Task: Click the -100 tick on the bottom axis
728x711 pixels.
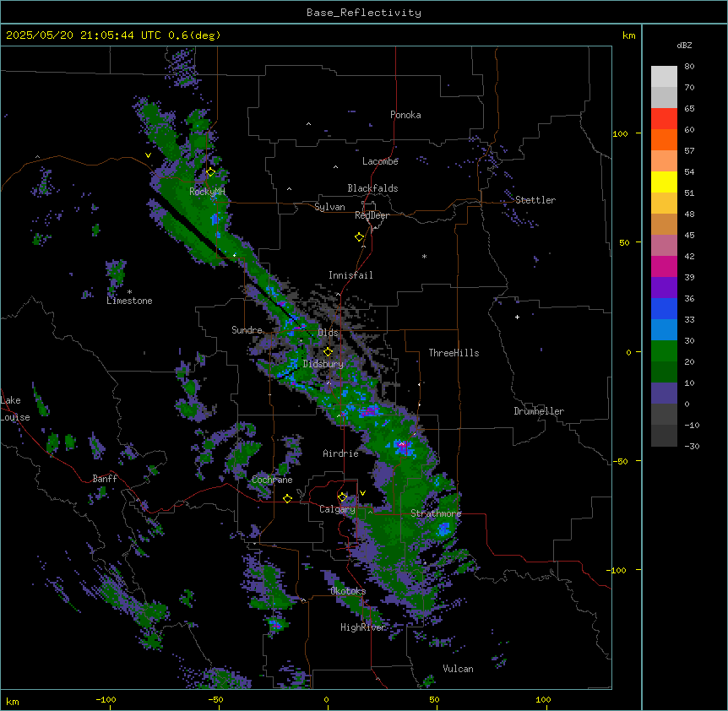Action: 106,700
